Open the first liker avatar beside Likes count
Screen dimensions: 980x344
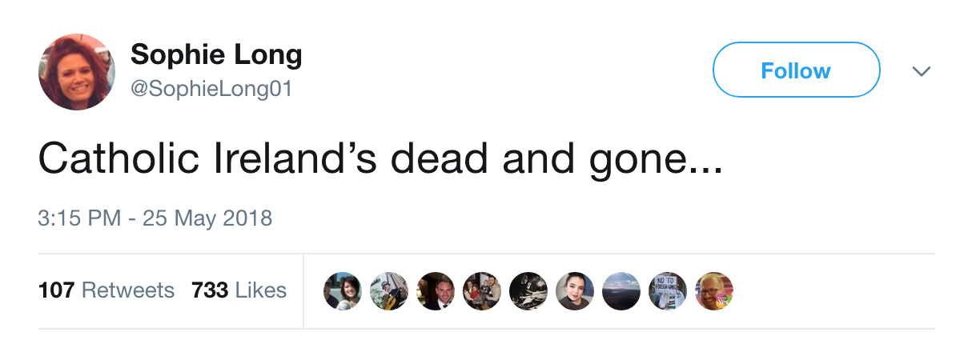pos(343,291)
